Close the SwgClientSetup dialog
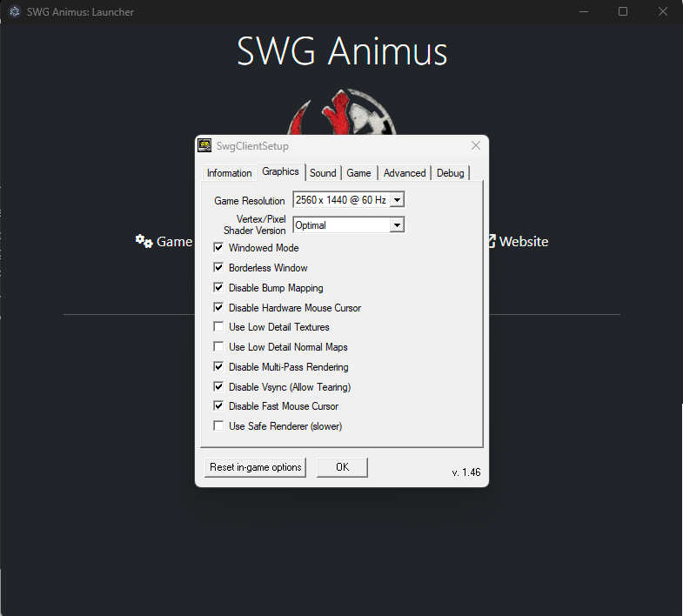The image size is (683, 616). (x=476, y=145)
